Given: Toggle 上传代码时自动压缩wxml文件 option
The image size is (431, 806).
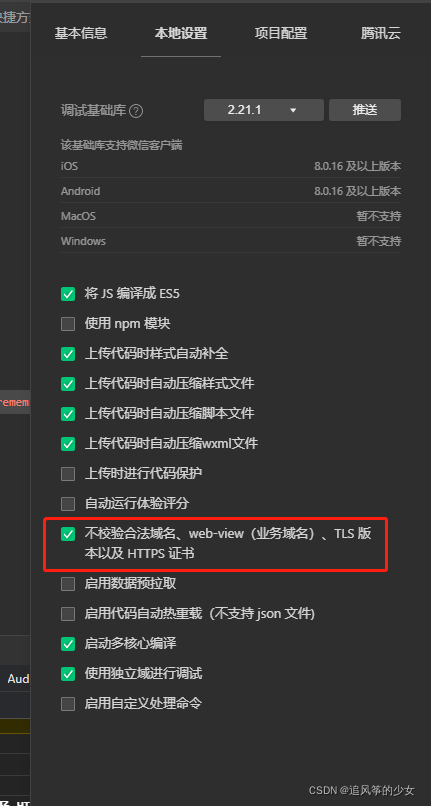Looking at the screenshot, I should (x=68, y=443).
